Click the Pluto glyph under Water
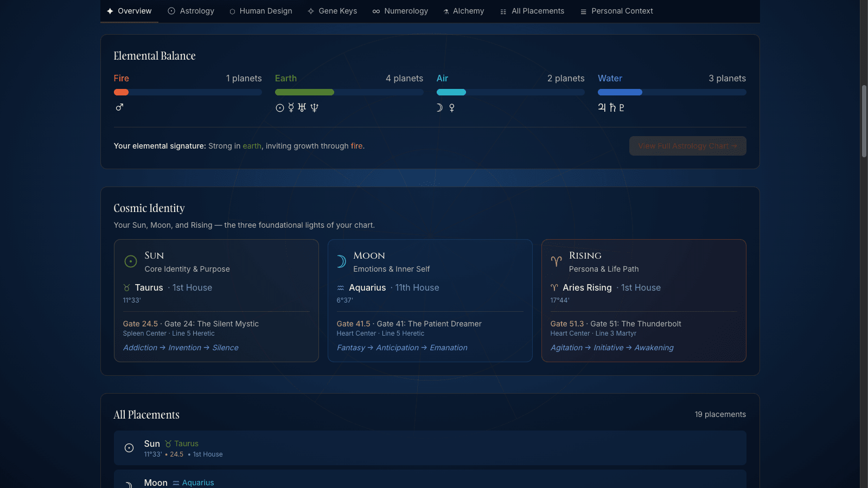This screenshot has height=488, width=868. tap(622, 107)
